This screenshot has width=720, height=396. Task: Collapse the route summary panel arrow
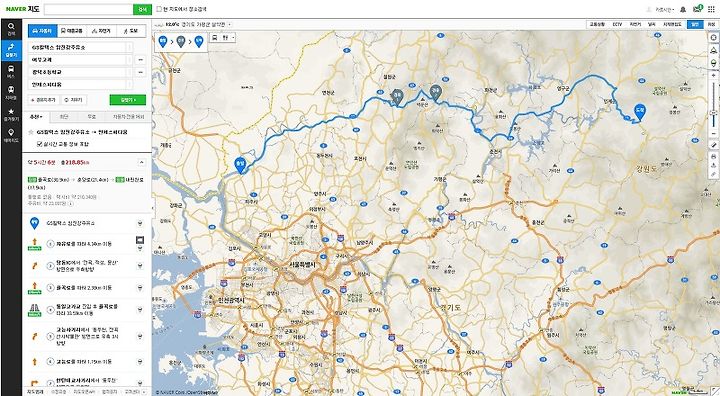141,162
